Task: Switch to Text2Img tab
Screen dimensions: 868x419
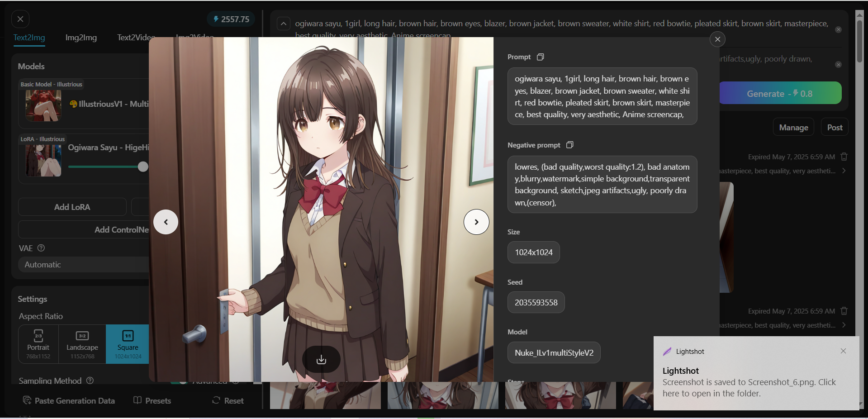Action: click(29, 38)
